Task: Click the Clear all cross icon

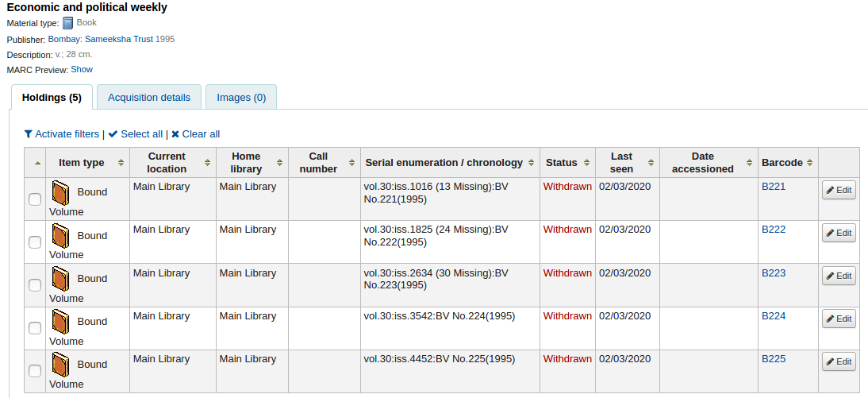Action: tap(175, 134)
